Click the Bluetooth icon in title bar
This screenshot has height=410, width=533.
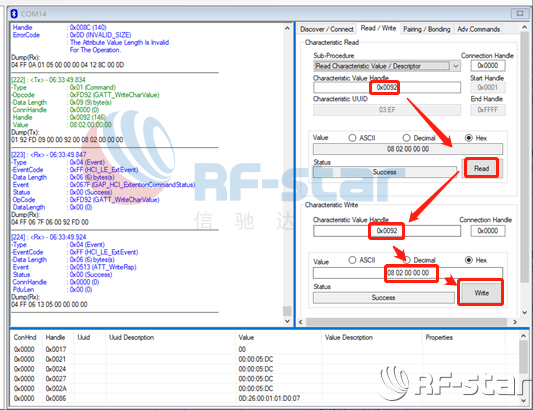[14, 14]
